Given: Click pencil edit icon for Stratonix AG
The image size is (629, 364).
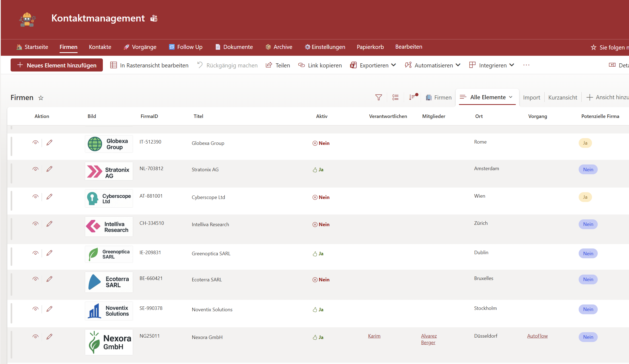Looking at the screenshot, I should [49, 169].
